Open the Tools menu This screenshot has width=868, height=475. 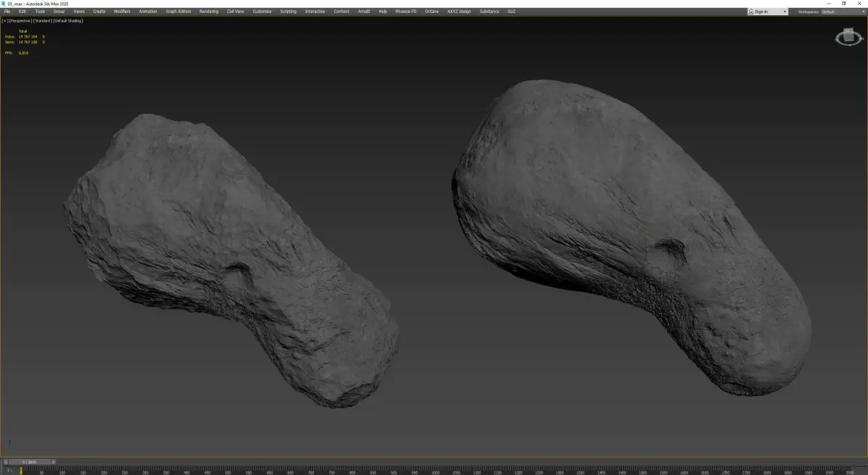coord(40,12)
